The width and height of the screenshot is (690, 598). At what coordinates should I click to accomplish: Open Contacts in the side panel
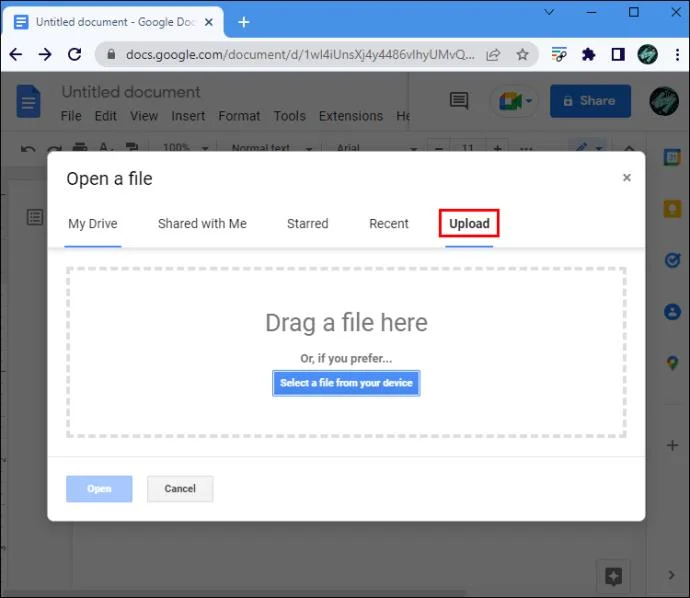(672, 312)
